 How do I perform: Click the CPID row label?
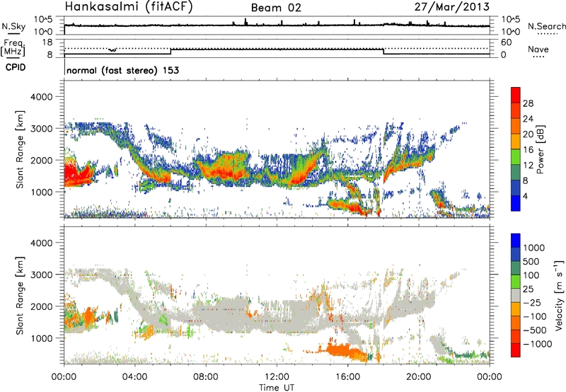click(x=16, y=67)
